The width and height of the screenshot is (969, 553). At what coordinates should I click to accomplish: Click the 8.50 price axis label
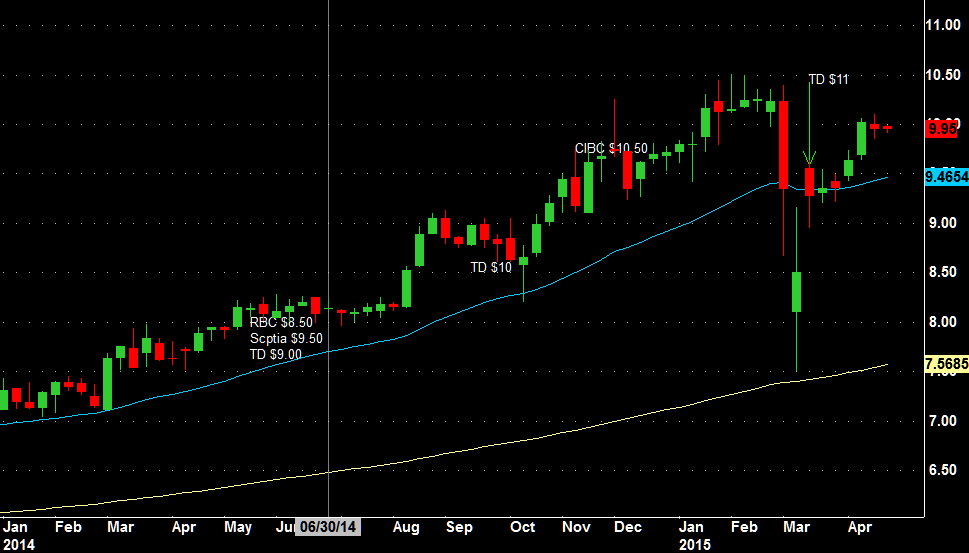pyautogui.click(x=943, y=272)
